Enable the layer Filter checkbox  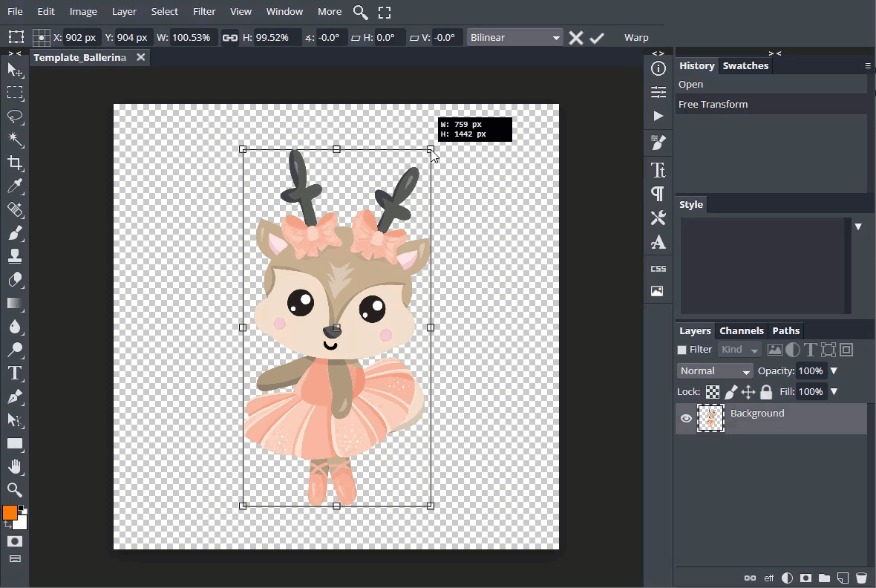681,350
